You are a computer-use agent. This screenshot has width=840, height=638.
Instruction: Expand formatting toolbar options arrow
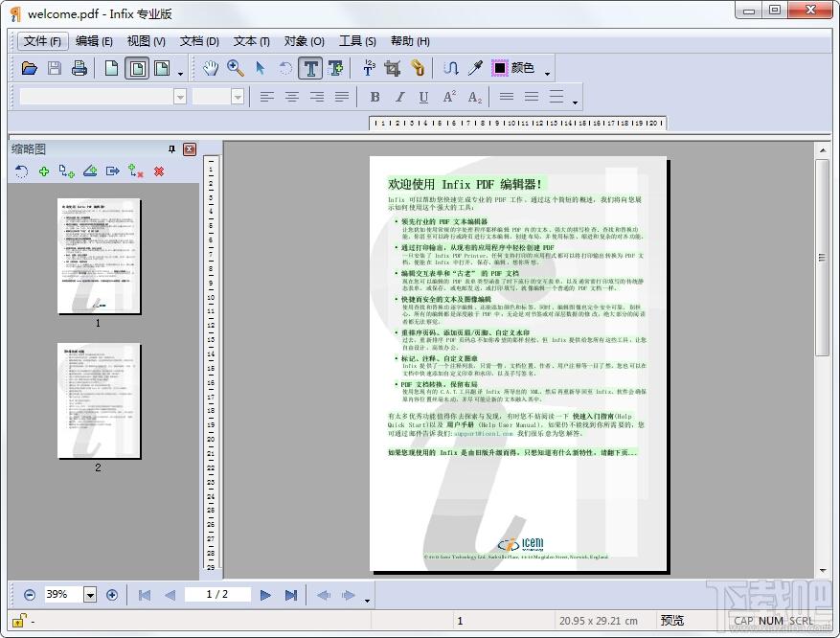point(575,103)
